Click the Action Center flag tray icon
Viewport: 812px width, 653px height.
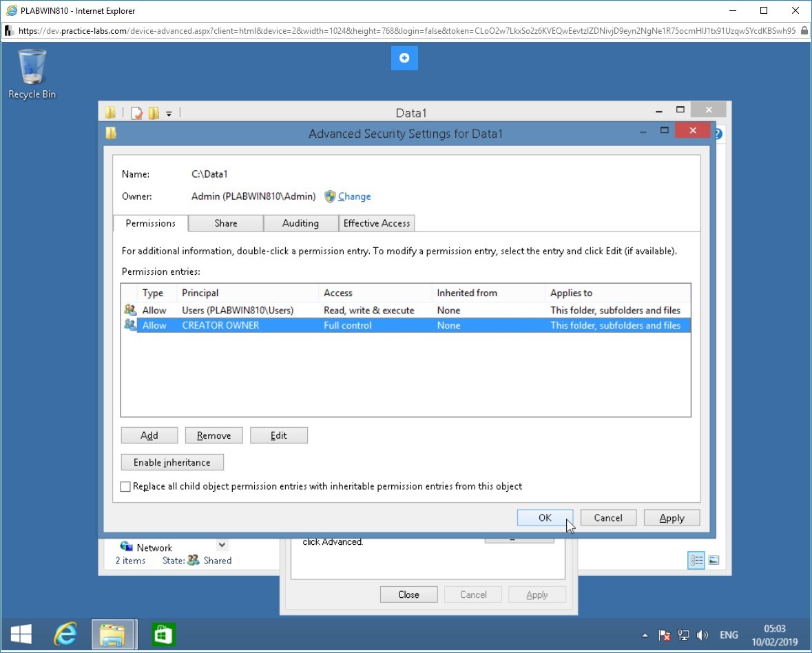(x=665, y=635)
